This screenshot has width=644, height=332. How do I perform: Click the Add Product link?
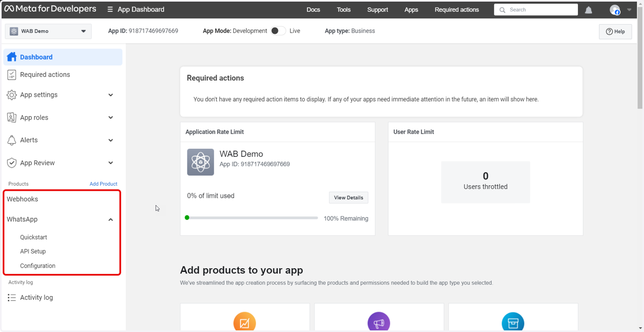point(104,184)
